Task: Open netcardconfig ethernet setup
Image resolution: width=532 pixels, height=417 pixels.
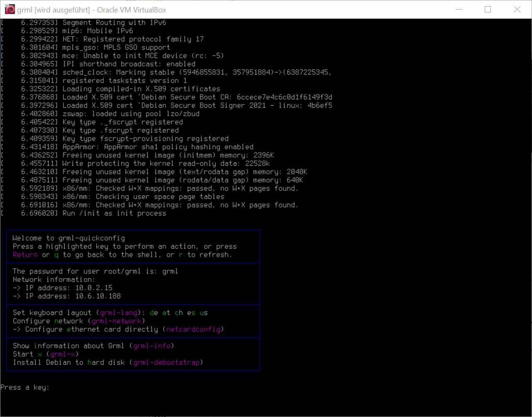Action: point(194,329)
